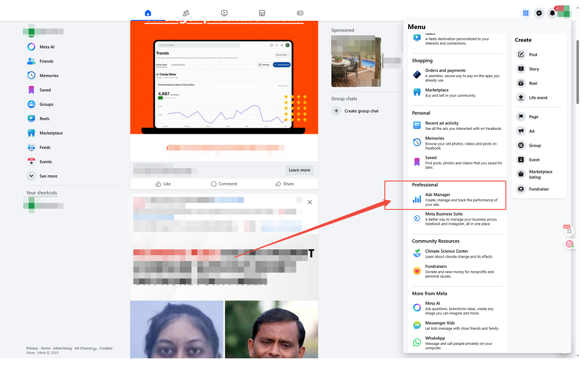Go to Home tab icon

(x=148, y=13)
